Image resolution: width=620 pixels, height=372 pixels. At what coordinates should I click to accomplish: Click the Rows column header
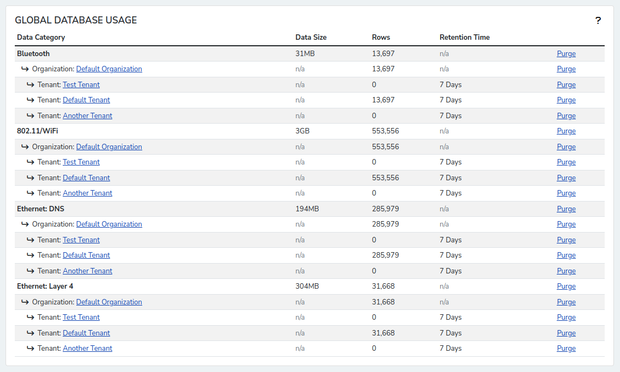pos(381,37)
